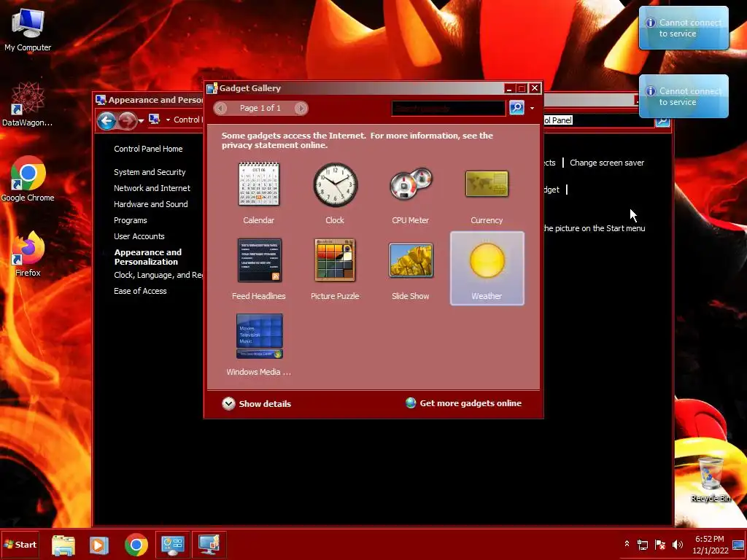Viewport: 747px width, 560px height.
Task: Click the Show desktop tray button
Action: (739, 545)
